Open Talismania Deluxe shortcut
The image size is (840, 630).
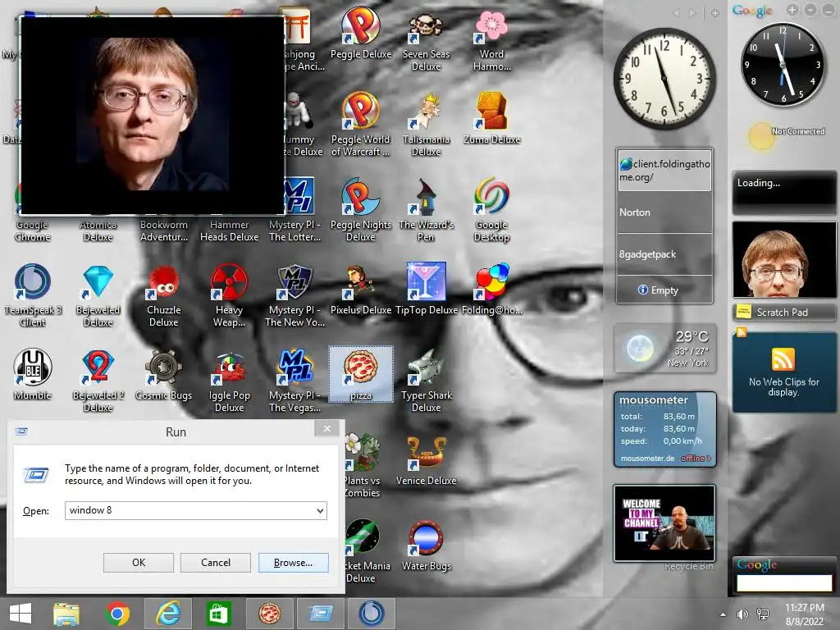coord(426,125)
